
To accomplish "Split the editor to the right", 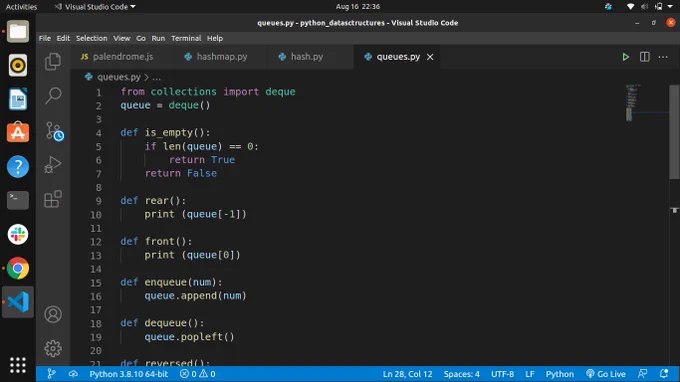I will tap(644, 57).
